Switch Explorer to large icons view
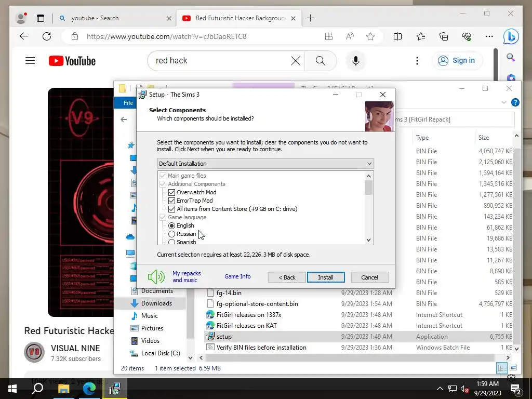This screenshot has height=399, width=532. (x=513, y=368)
